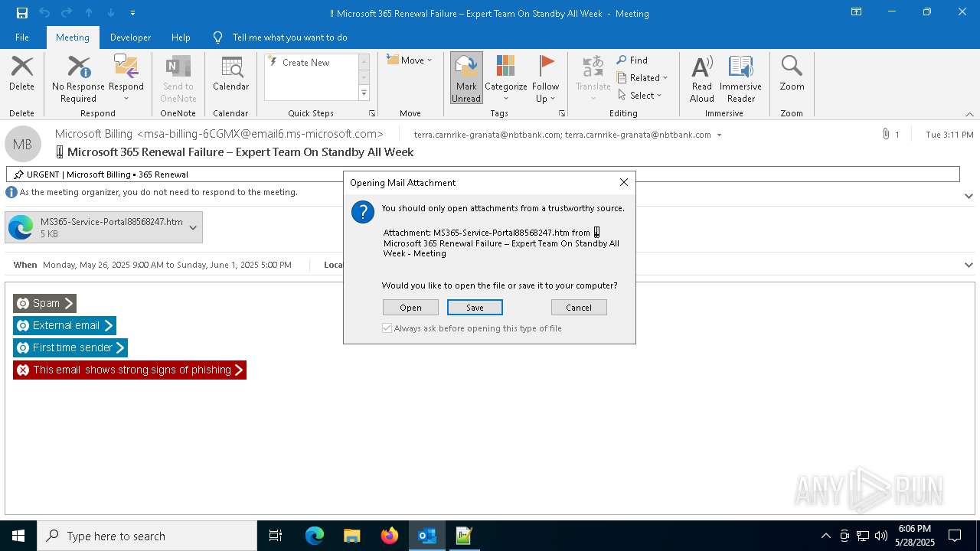Open Firefox from taskbar
This screenshot has height=551, width=980.
390,536
